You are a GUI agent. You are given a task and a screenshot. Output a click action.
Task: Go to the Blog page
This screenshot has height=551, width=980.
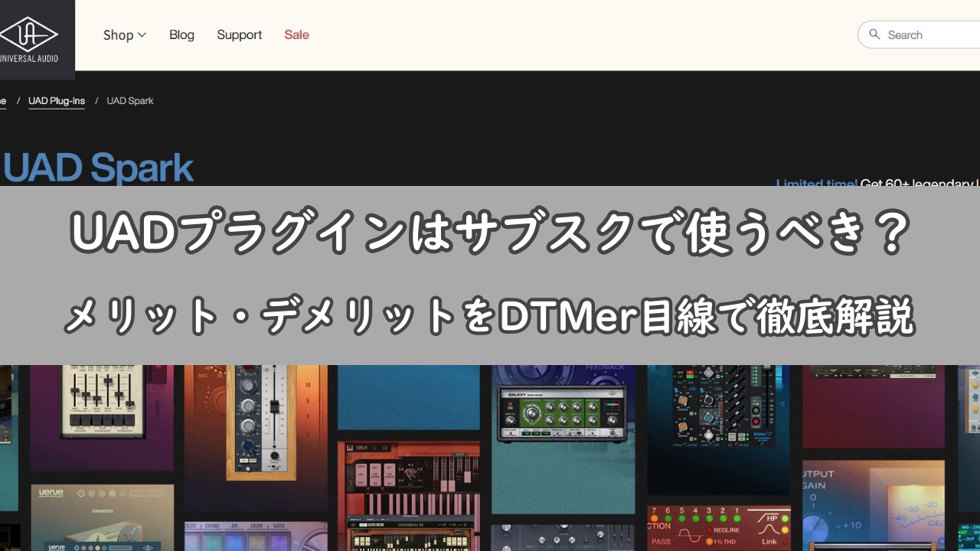point(181,34)
